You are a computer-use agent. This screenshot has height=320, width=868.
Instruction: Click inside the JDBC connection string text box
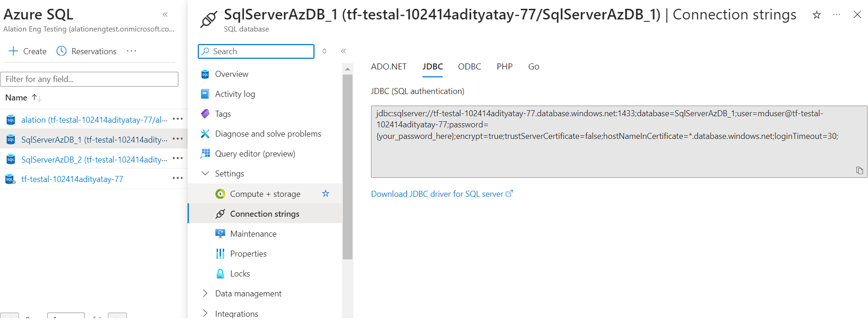click(619, 142)
